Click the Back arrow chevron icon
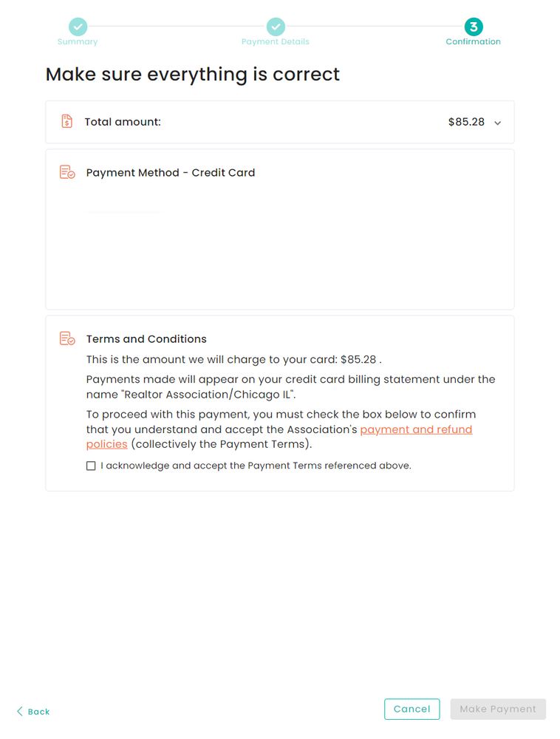The height and width of the screenshot is (739, 560). (20, 711)
